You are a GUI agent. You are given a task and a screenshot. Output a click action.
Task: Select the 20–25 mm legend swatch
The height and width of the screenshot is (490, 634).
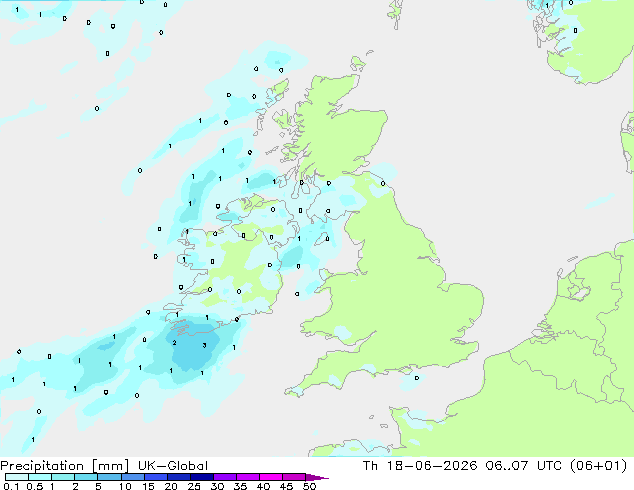[x=178, y=477]
